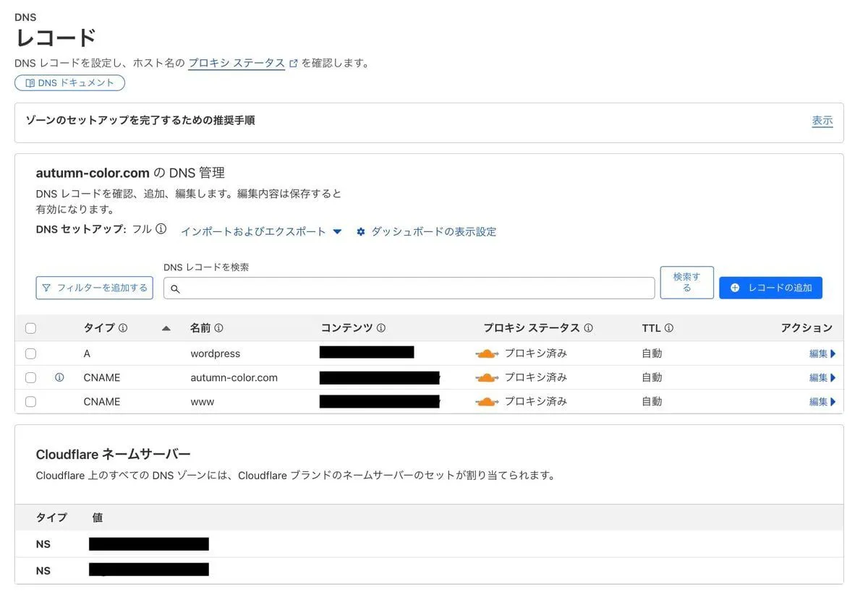Click info icon next to DNS セットアップ フル
The height and width of the screenshot is (605, 868).
(161, 229)
